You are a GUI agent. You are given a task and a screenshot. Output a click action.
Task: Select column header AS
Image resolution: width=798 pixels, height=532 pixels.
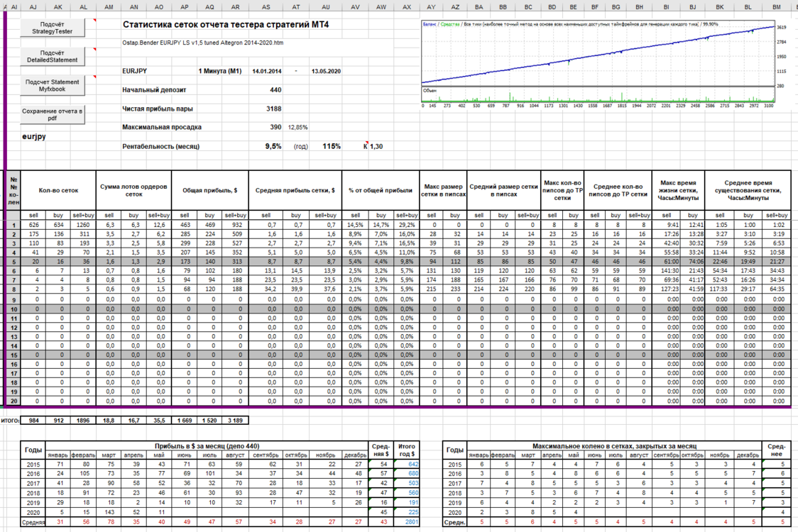266,7
